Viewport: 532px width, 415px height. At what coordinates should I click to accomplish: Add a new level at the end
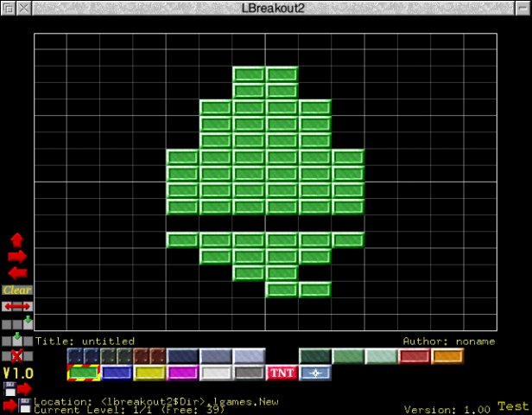coord(17,323)
